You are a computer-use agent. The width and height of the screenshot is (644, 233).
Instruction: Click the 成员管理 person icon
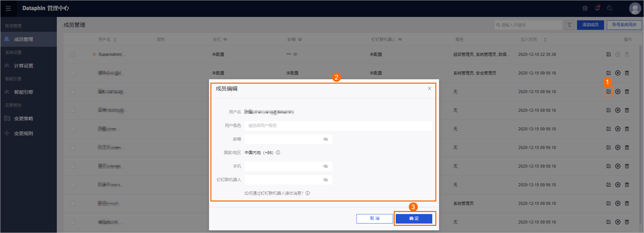[x=7, y=39]
